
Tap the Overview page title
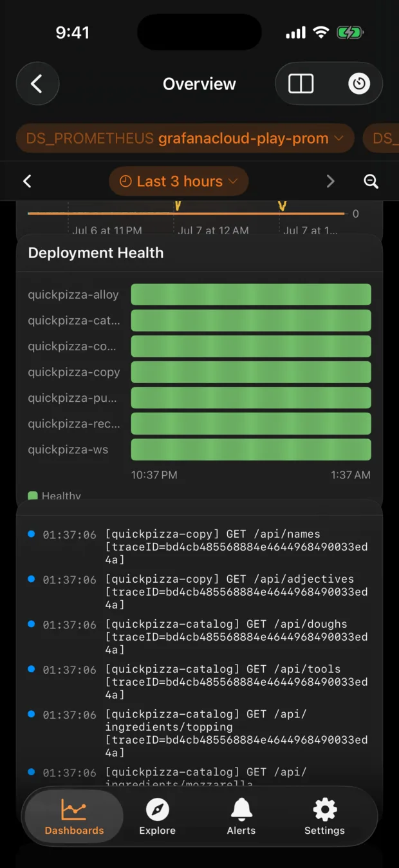point(199,84)
